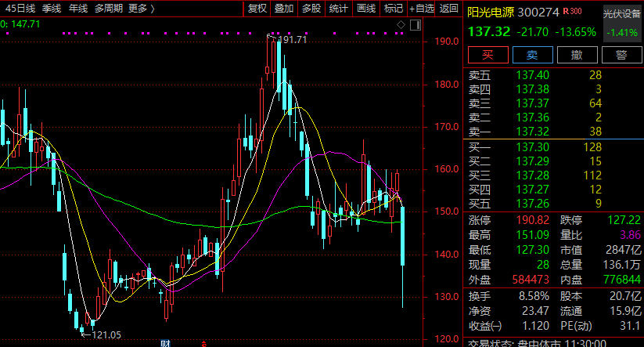Click the 撤 cancel order button

coord(577,55)
